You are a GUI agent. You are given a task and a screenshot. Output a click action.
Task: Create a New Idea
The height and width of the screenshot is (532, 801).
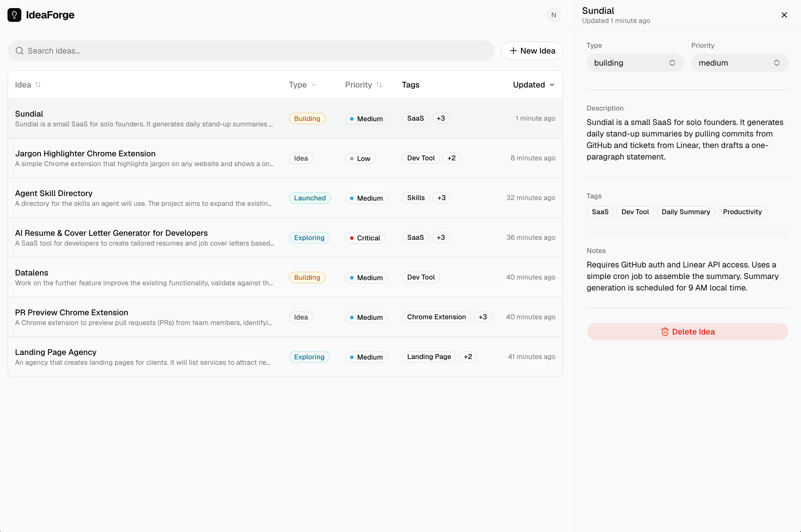click(x=532, y=51)
